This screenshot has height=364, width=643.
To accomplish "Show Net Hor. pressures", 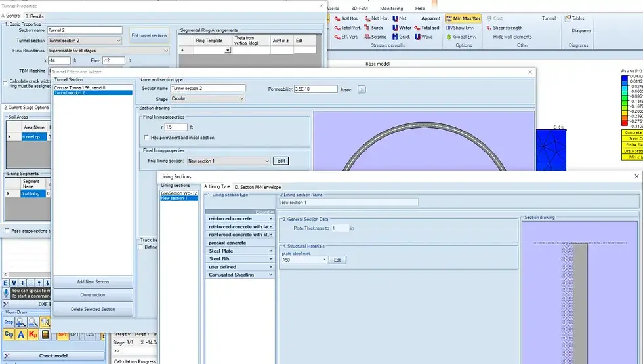I will click(x=377, y=18).
